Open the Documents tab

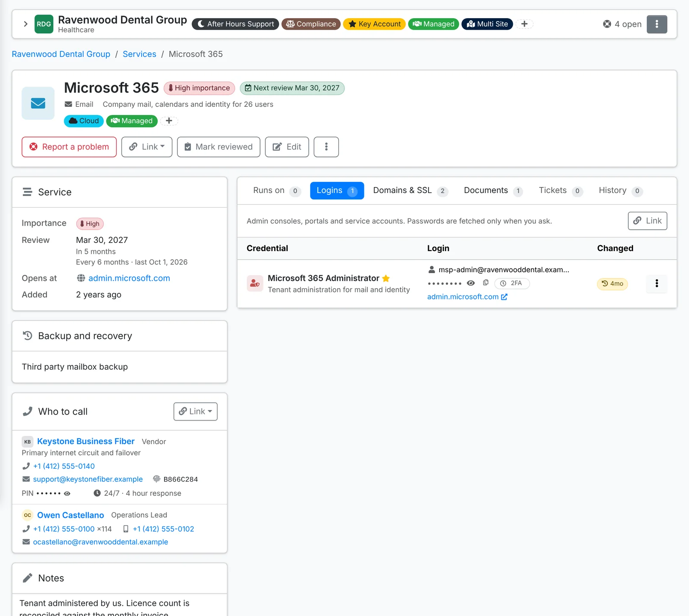493,190
